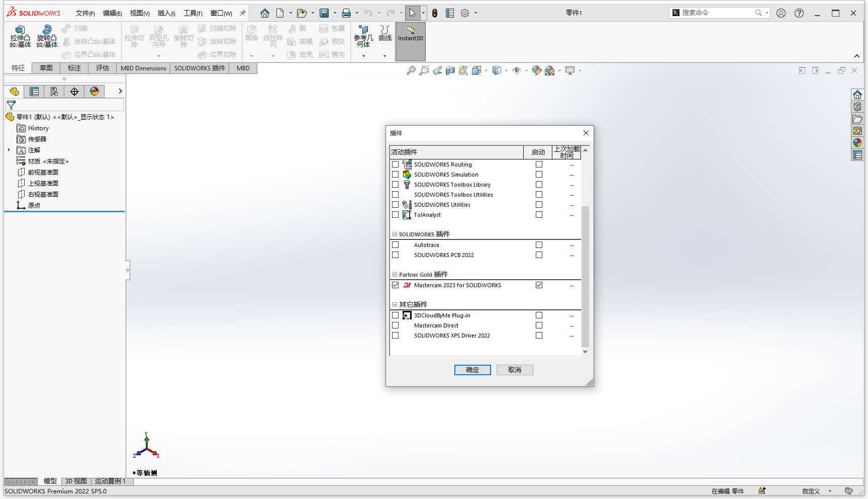Click the scroll down arrow in add-ins list
The image size is (868, 499).
click(x=585, y=352)
